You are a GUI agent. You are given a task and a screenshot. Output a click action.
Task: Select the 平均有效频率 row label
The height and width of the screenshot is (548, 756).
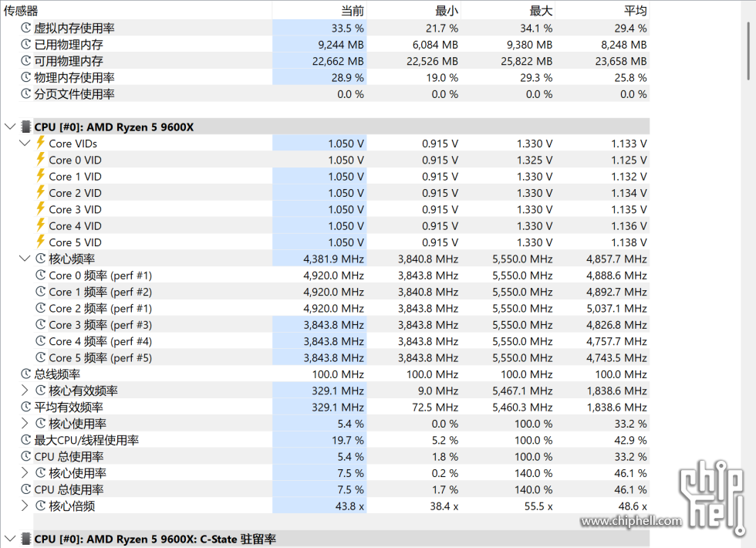[x=69, y=407]
